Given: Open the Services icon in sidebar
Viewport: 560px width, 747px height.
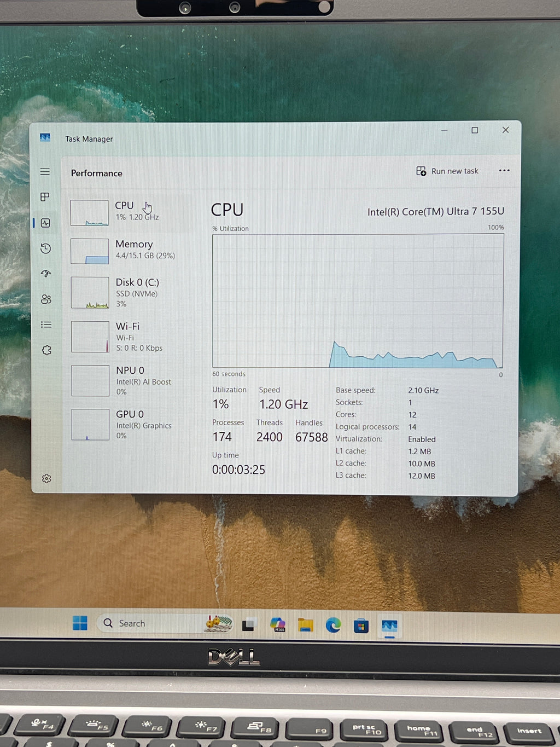Looking at the screenshot, I should coord(46,350).
